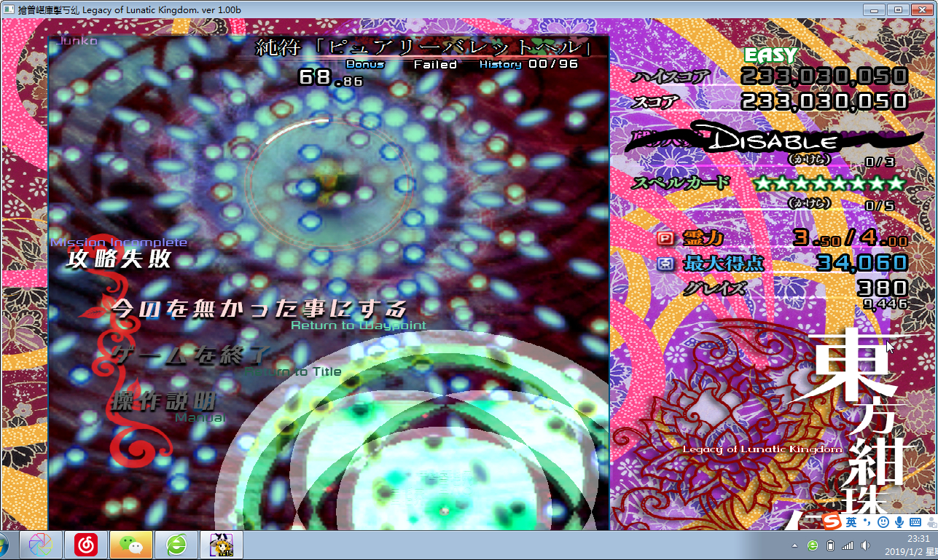Click the game window title bar icon

click(x=9, y=9)
